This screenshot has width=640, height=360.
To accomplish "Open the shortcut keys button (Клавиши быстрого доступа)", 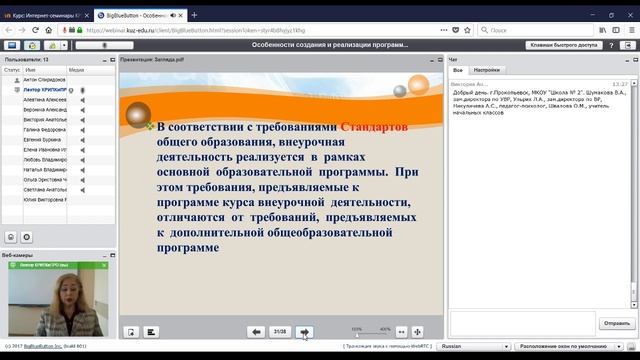I will click(x=564, y=45).
